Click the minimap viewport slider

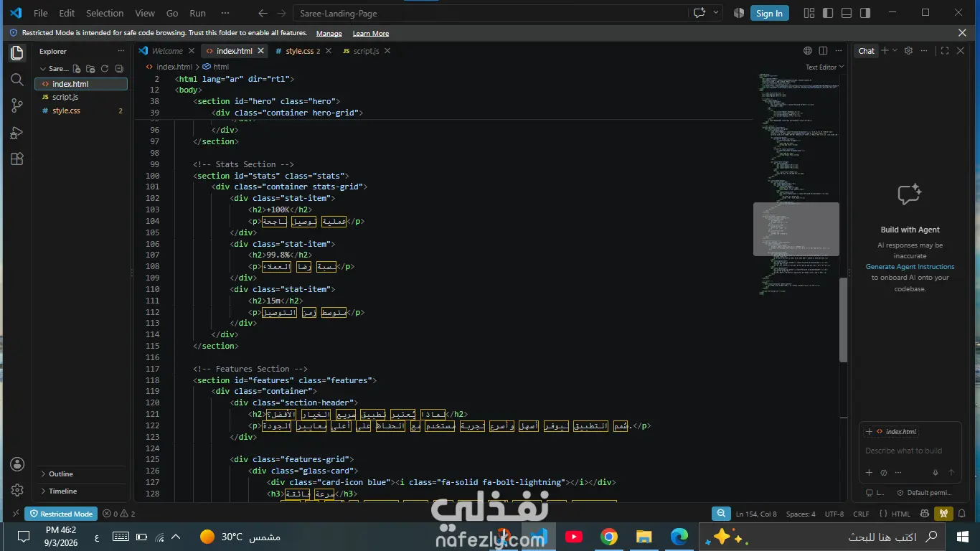click(796, 229)
